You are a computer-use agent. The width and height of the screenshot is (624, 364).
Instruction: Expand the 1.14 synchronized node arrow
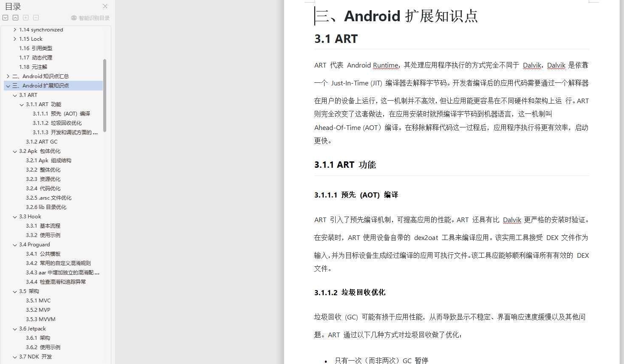pyautogui.click(x=15, y=30)
